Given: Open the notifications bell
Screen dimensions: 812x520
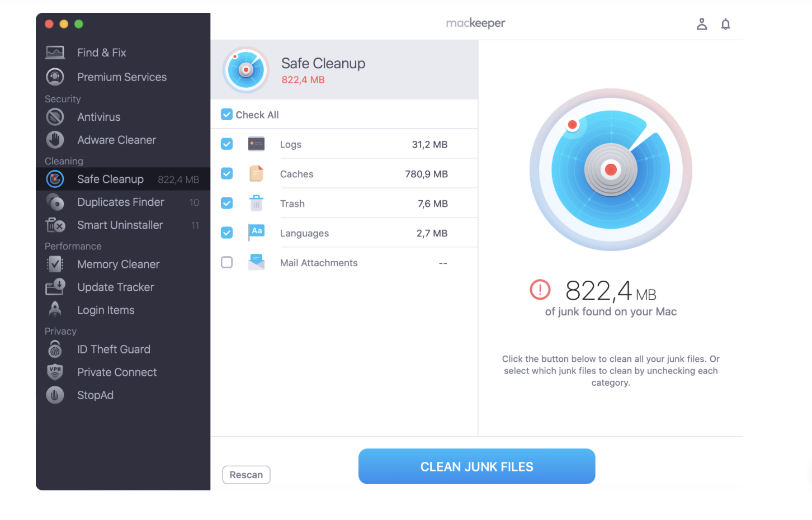Looking at the screenshot, I should pos(725,24).
